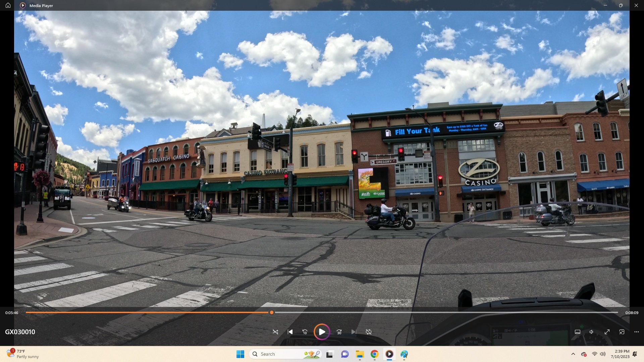Open the notification center icon
This screenshot has height=362, width=644.
(x=635, y=354)
